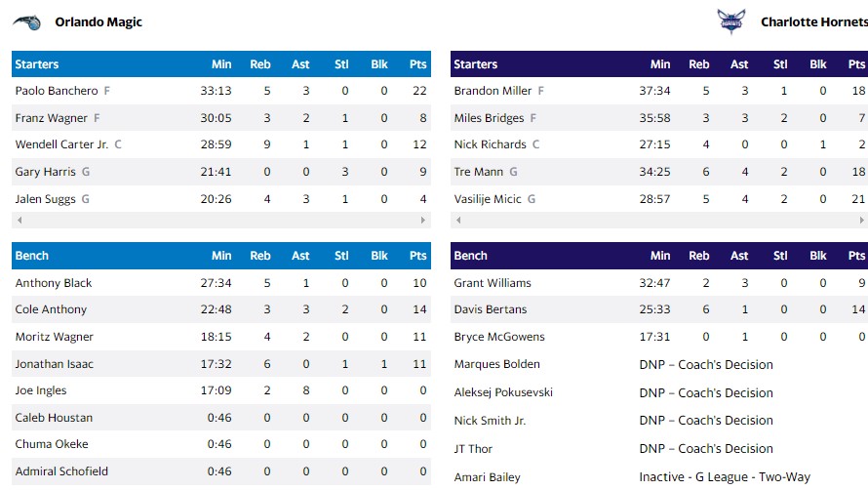Click the Orlando Magic starters scrollbar right arrow
The width and height of the screenshot is (868, 490).
coord(423,221)
